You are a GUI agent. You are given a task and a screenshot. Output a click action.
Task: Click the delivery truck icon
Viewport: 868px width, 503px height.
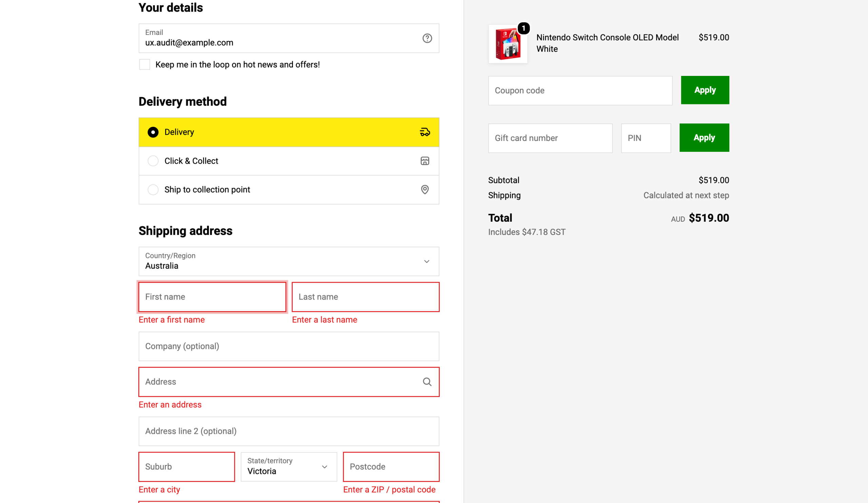(x=425, y=132)
